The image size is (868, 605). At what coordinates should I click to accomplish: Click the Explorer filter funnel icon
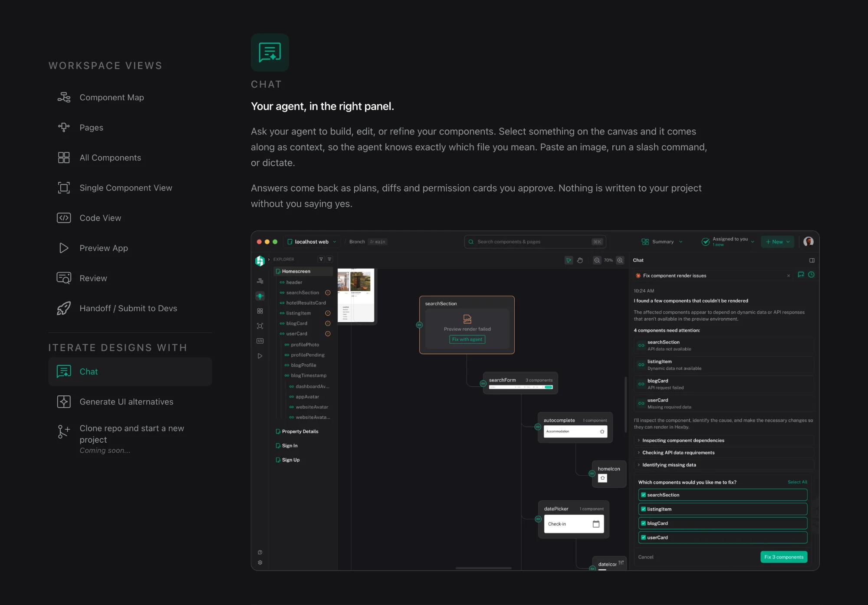click(321, 259)
